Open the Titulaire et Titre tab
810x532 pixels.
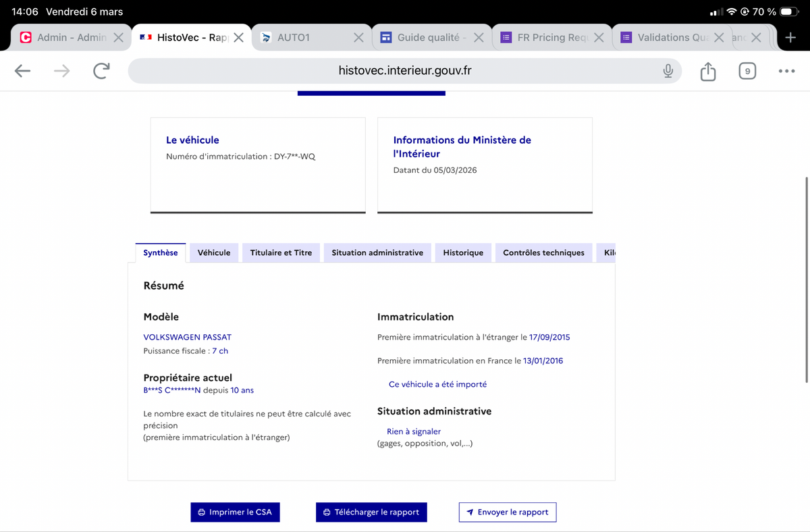tap(281, 252)
